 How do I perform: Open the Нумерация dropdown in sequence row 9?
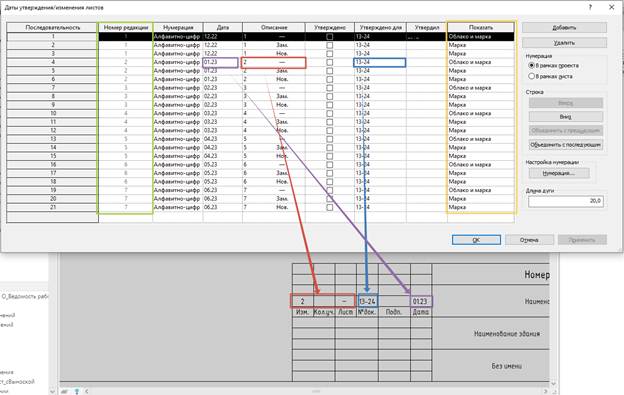click(178, 105)
